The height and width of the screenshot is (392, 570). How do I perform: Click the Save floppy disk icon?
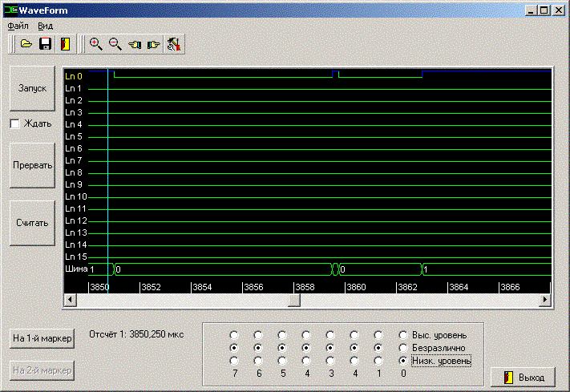coord(46,44)
